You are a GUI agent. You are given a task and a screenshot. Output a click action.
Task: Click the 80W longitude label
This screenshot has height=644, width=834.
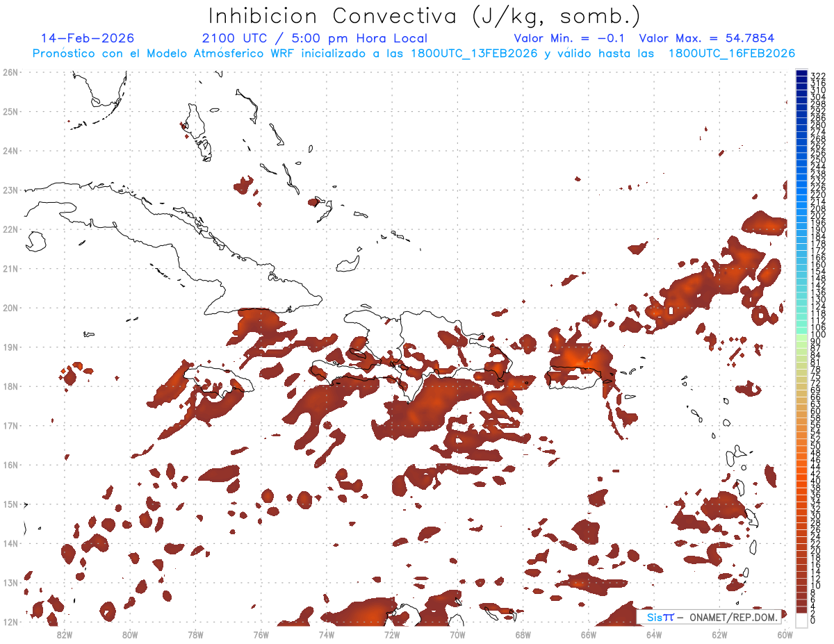130,634
